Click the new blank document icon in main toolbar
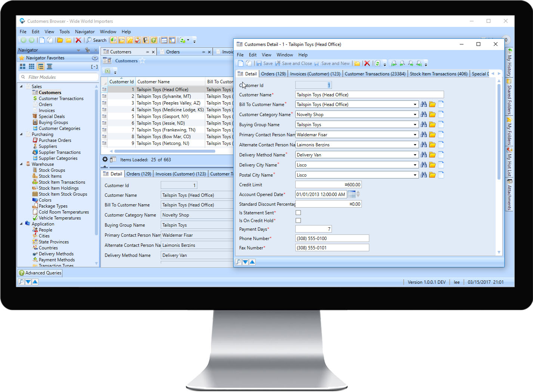 tap(42, 40)
